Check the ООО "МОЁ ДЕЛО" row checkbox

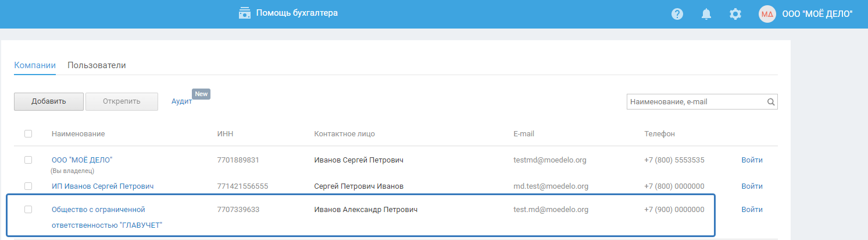pos(28,160)
